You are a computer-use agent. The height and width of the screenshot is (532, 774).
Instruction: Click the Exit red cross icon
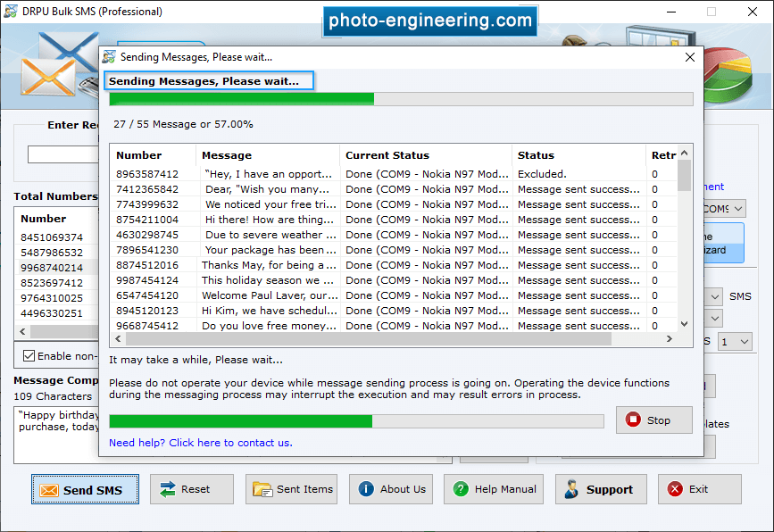pos(675,489)
